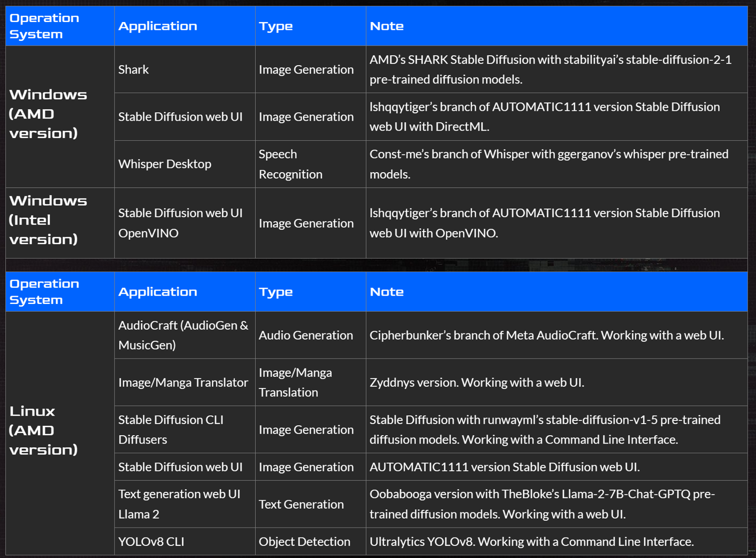
Task: Click the Speech Recognition type cell
Action: coord(310,164)
